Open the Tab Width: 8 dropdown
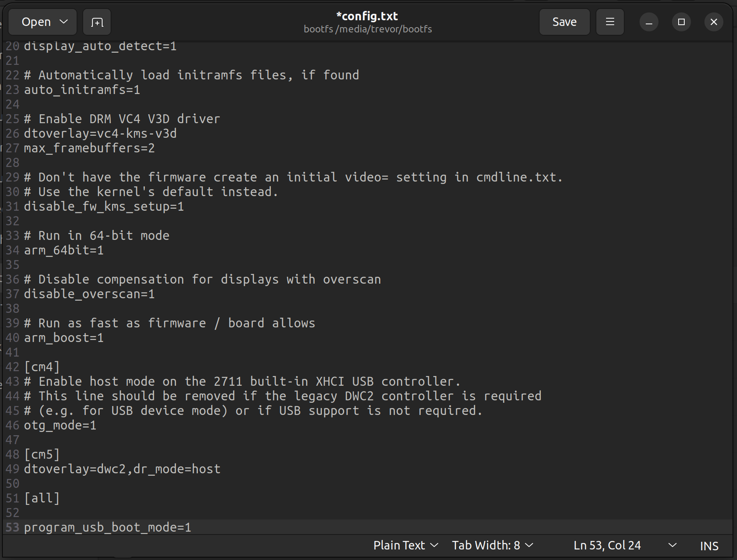Image resolution: width=737 pixels, height=560 pixels. point(492,545)
